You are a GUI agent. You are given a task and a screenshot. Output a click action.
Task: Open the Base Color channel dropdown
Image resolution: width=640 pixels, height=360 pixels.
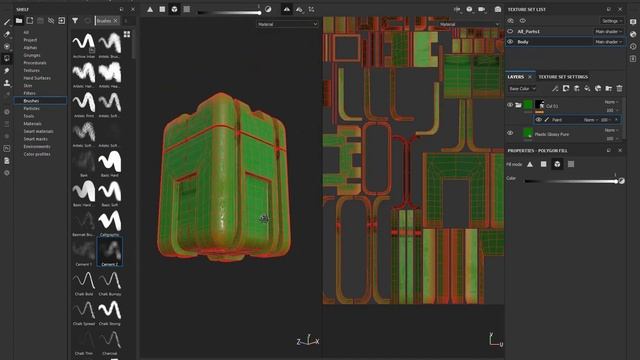pyautogui.click(x=522, y=89)
